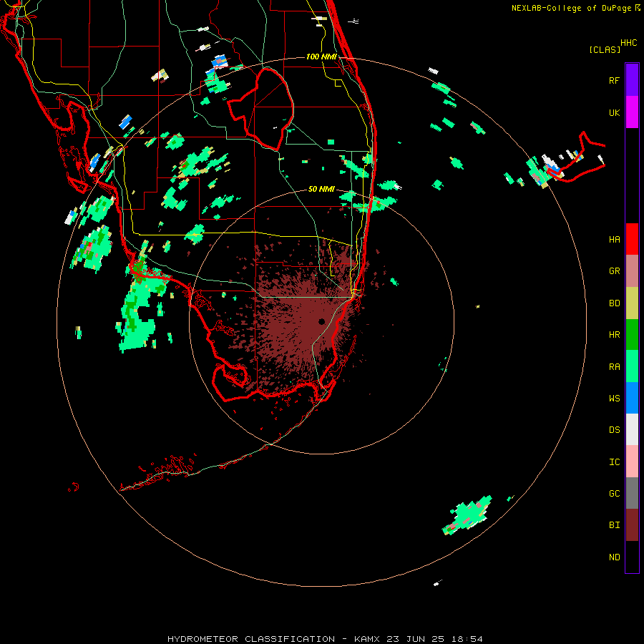Click the UK magenta legend swatch
The width and height of the screenshot is (644, 644).
tap(632, 112)
